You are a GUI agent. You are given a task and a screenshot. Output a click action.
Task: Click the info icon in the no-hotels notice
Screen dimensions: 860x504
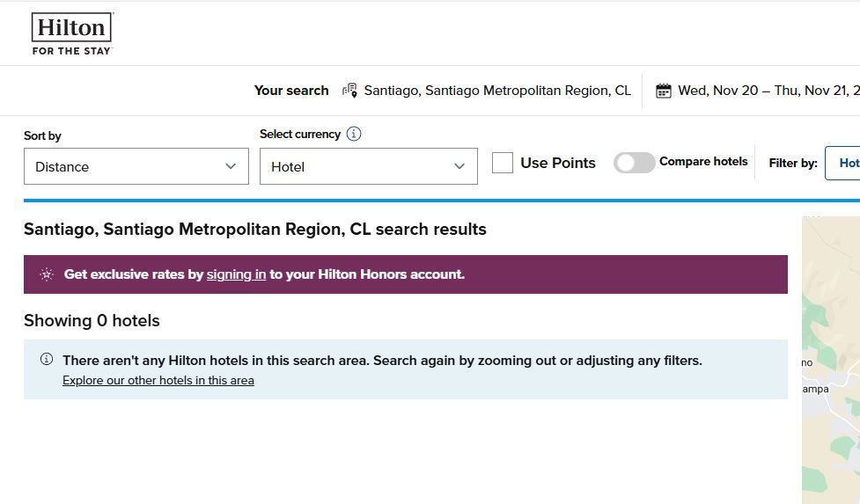coord(47,360)
